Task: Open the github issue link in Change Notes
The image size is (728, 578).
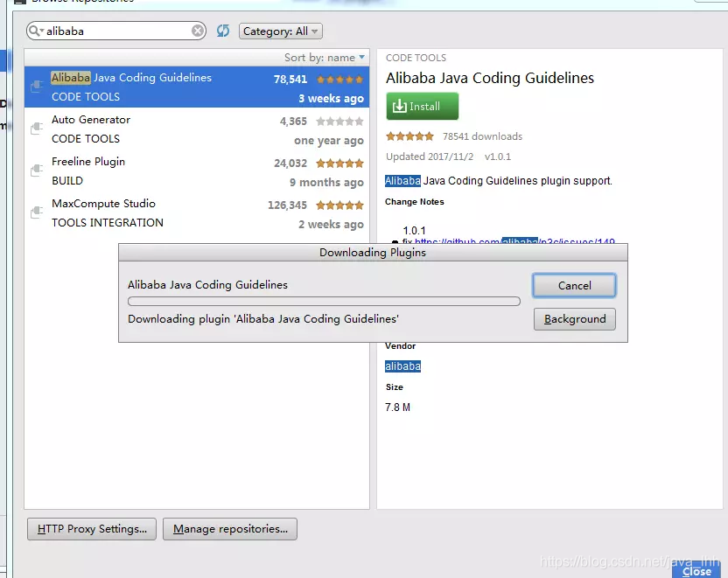Action: [514, 240]
